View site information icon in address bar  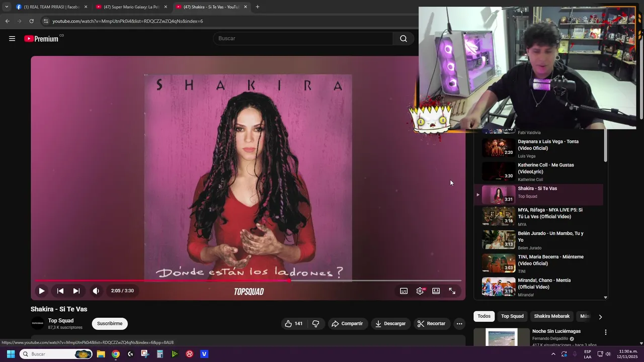[x=46, y=21]
